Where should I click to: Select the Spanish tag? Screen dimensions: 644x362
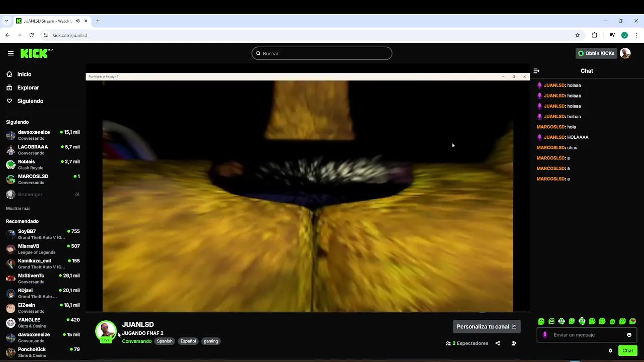pyautogui.click(x=165, y=341)
